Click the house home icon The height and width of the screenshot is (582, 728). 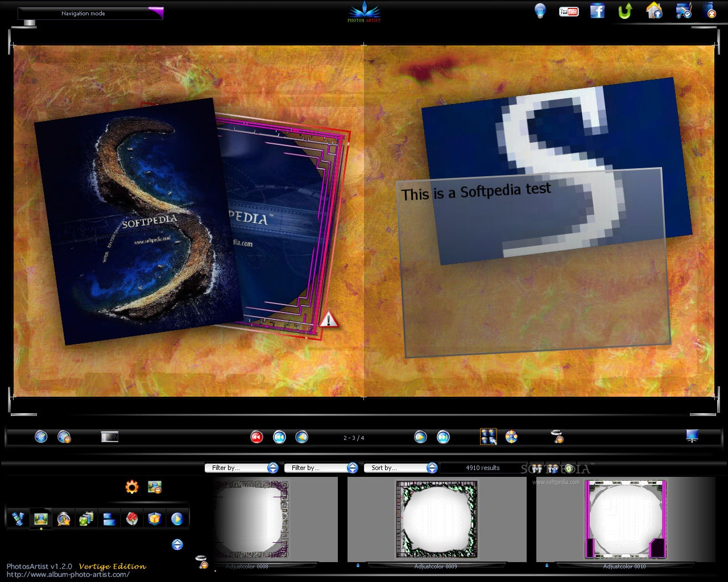coord(654,10)
